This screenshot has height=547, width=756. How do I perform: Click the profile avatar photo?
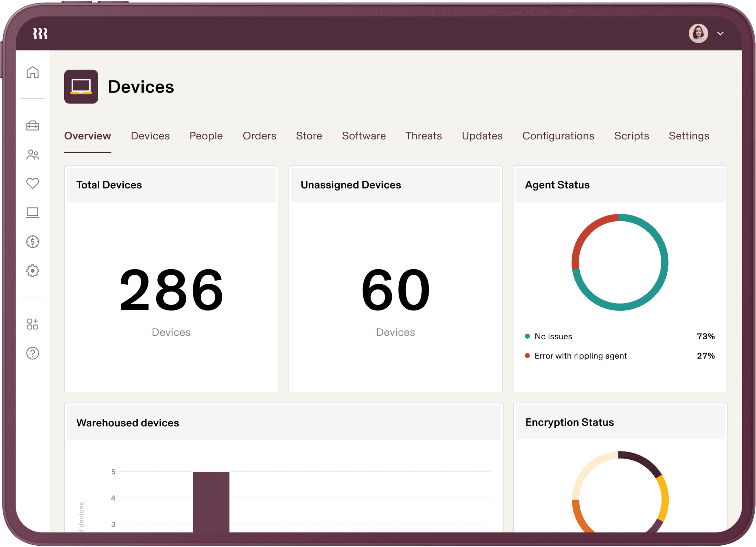point(699,33)
